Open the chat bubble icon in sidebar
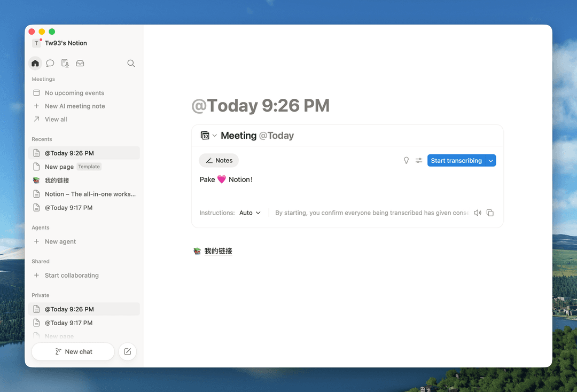 tap(50, 63)
